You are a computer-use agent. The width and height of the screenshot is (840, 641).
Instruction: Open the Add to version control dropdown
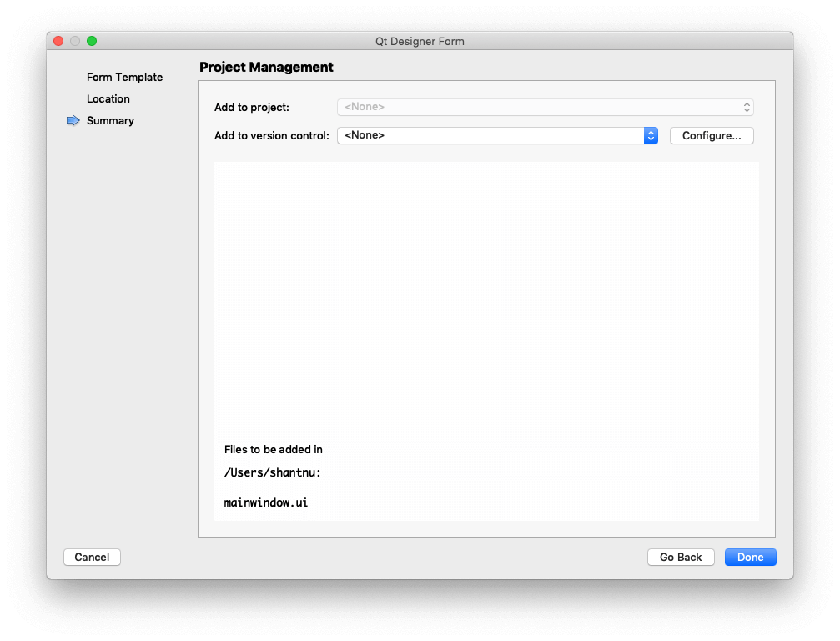pos(497,135)
